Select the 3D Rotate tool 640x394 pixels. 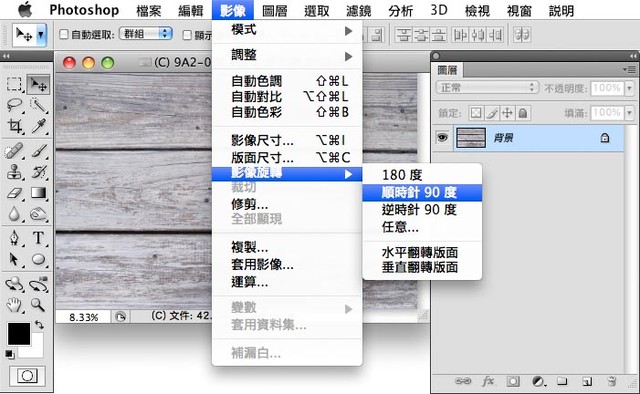14,284
